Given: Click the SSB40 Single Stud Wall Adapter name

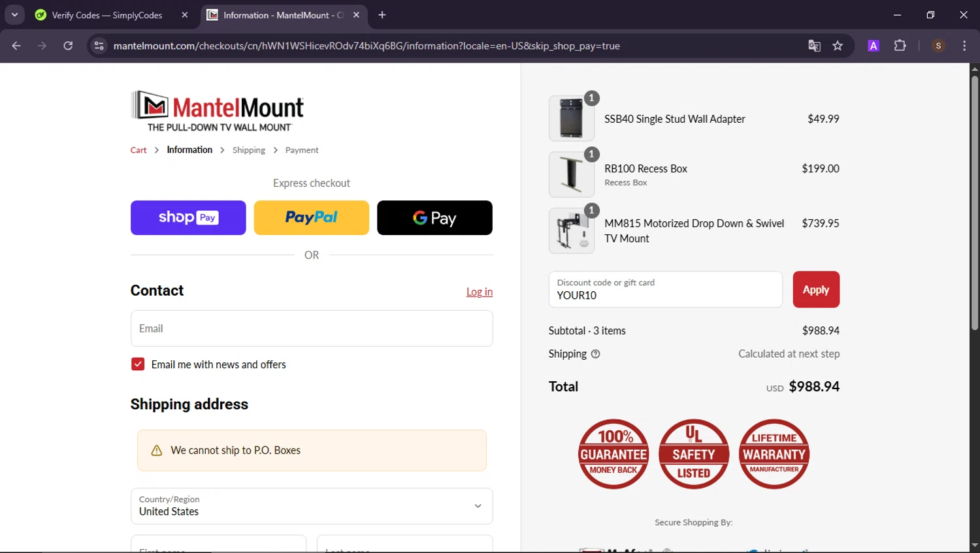Looking at the screenshot, I should point(675,119).
